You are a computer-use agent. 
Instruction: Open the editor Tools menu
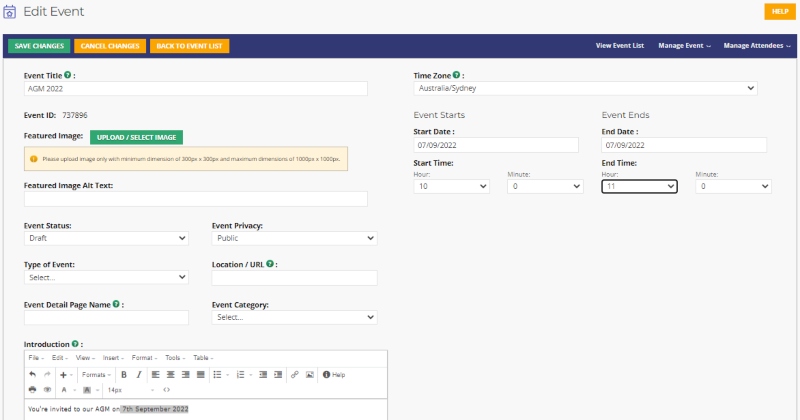tap(174, 358)
